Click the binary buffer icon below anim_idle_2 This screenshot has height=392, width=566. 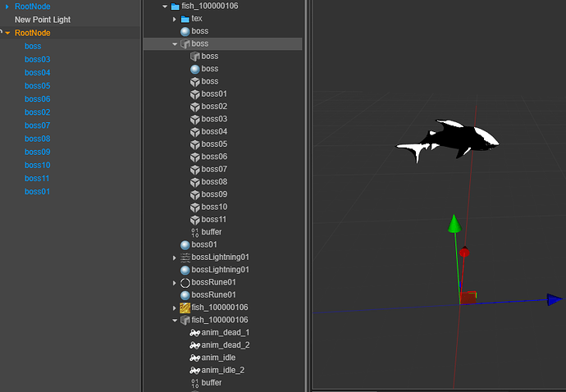click(195, 383)
